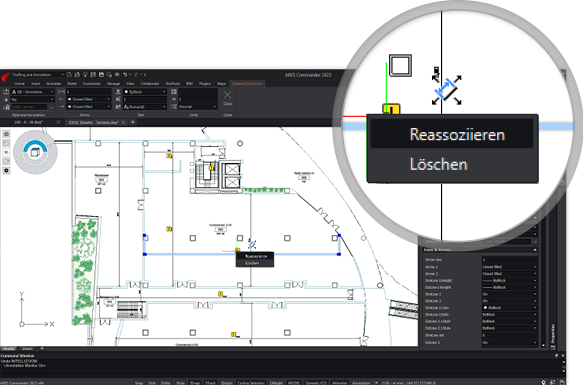583x385 pixels.
Task: Add a new sheet with plus icon
Action: [x=42, y=349]
